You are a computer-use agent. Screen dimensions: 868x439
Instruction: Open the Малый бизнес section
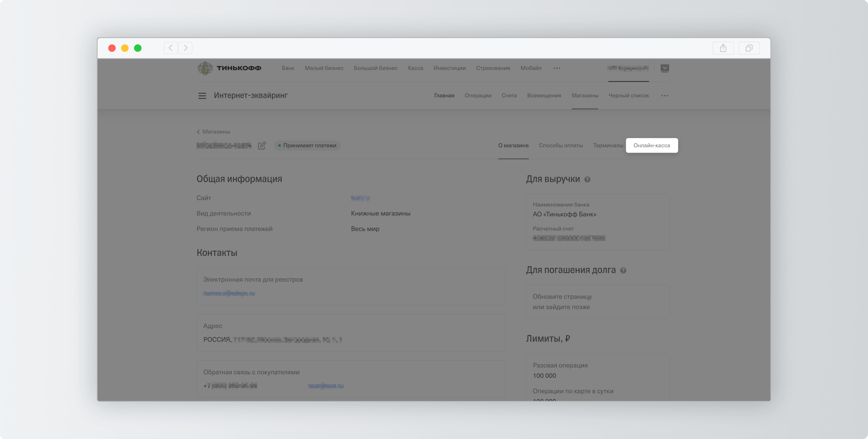[324, 68]
